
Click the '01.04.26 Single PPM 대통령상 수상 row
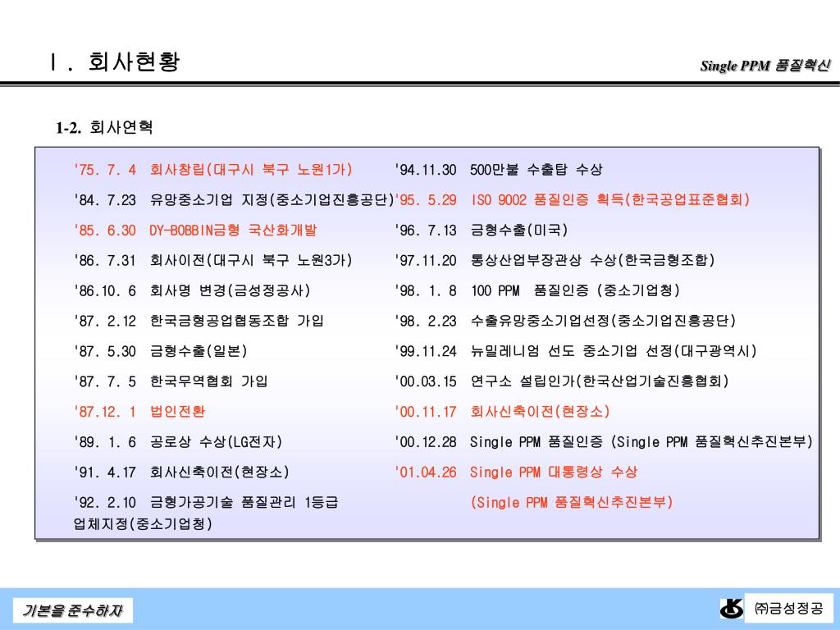(516, 472)
